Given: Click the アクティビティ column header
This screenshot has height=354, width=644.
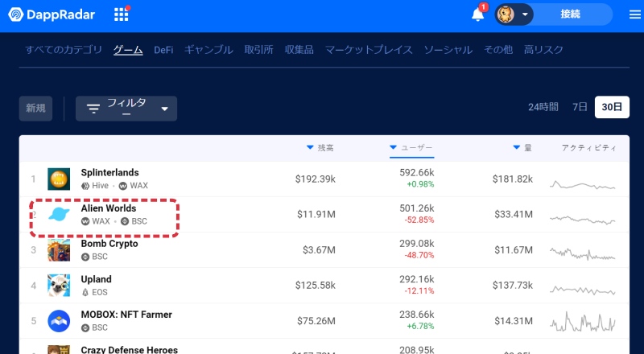Looking at the screenshot, I should pyautogui.click(x=589, y=148).
